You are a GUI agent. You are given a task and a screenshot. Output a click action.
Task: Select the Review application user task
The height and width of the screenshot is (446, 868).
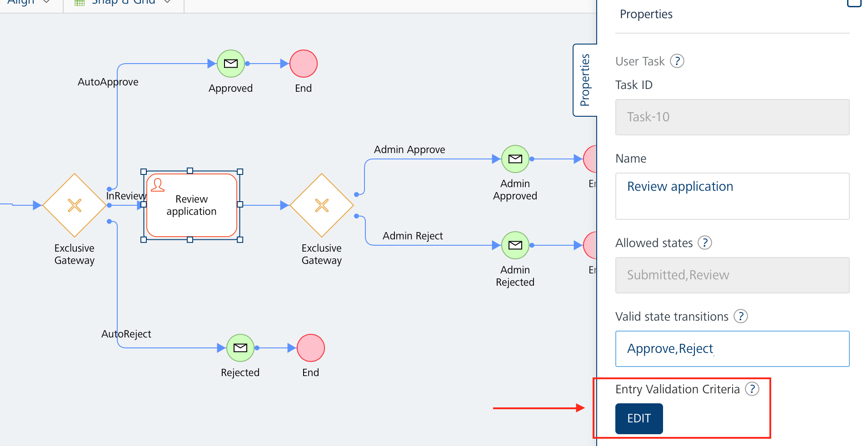tap(191, 205)
